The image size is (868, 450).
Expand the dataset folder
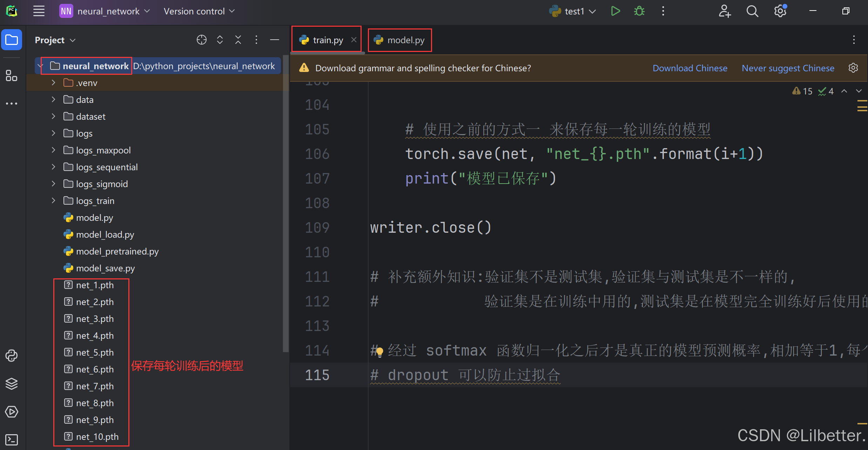point(53,117)
